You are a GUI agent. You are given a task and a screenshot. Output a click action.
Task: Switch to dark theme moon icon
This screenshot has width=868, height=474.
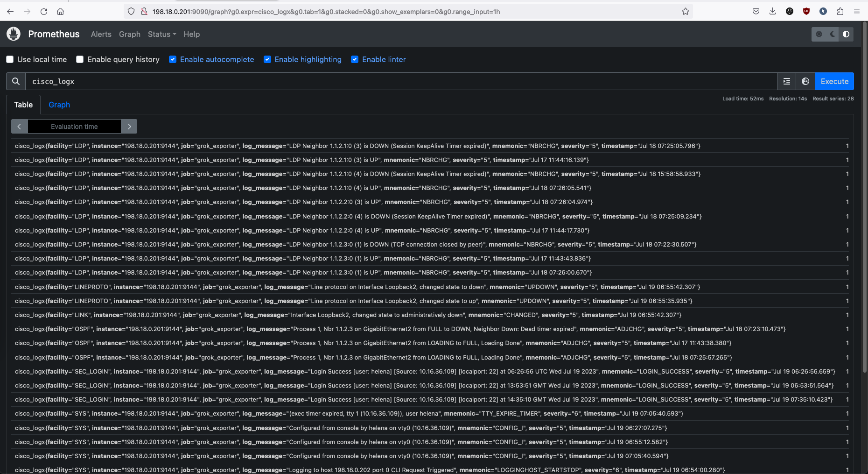click(833, 34)
